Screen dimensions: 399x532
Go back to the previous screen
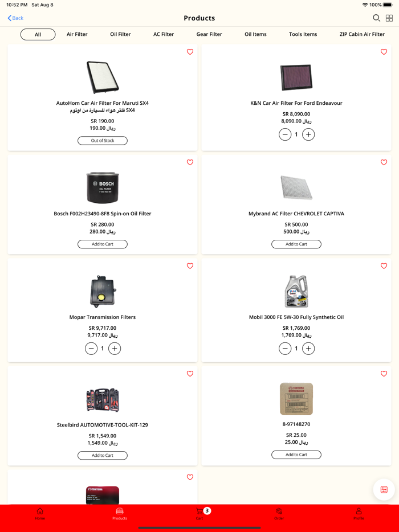[16, 18]
